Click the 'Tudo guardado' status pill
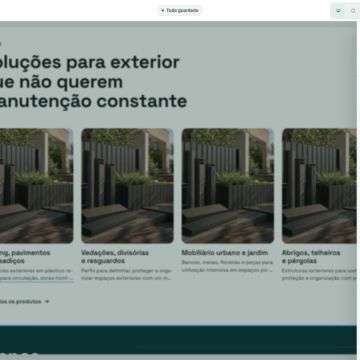The width and height of the screenshot is (360, 360). click(x=180, y=11)
